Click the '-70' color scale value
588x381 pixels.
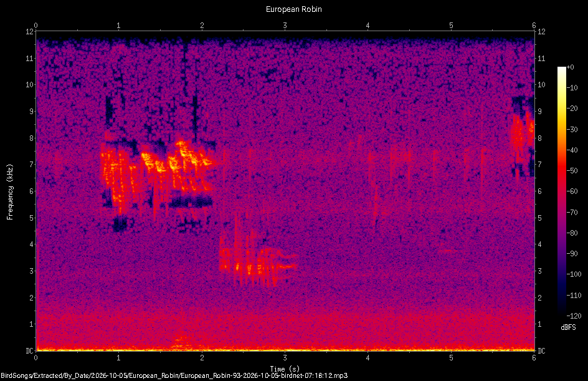[572, 213]
